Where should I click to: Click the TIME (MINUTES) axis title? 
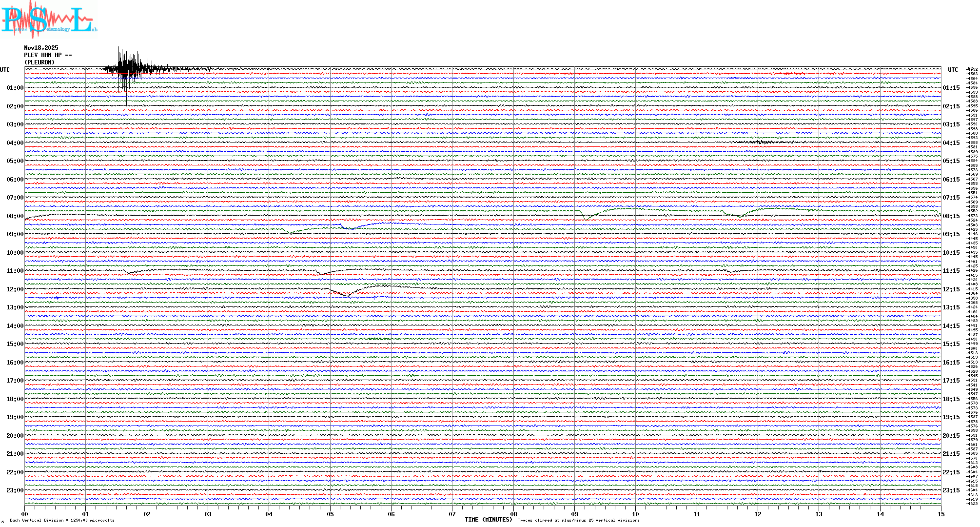[x=488, y=520]
